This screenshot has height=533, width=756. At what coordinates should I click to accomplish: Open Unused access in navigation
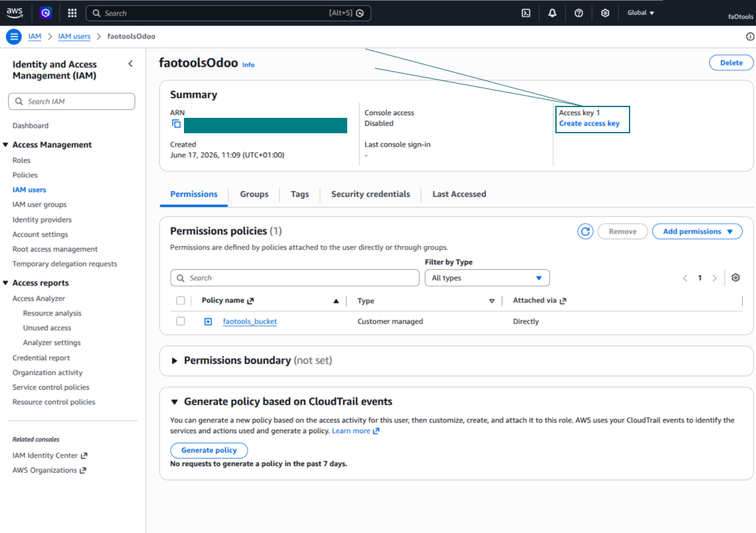click(x=47, y=328)
